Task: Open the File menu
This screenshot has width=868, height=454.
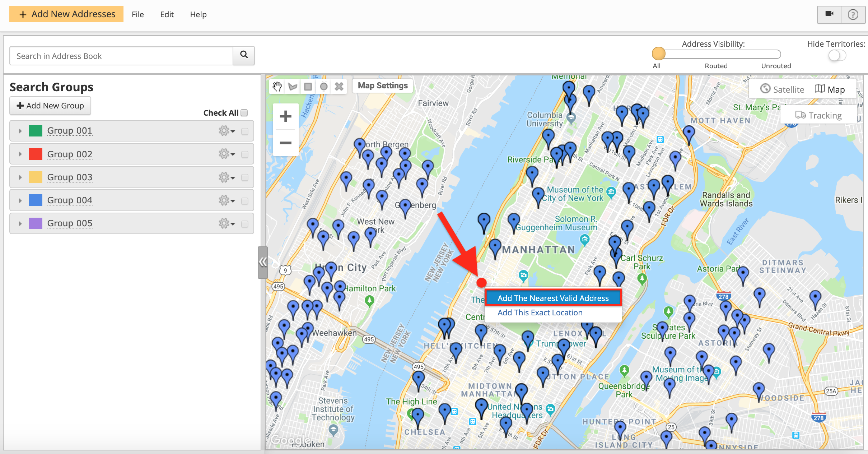Action: pos(137,14)
